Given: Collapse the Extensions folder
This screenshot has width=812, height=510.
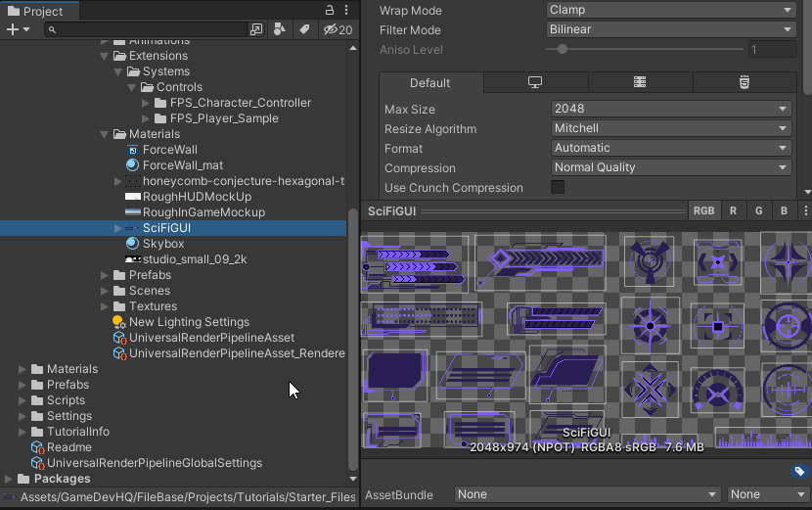Looking at the screenshot, I should [104, 56].
